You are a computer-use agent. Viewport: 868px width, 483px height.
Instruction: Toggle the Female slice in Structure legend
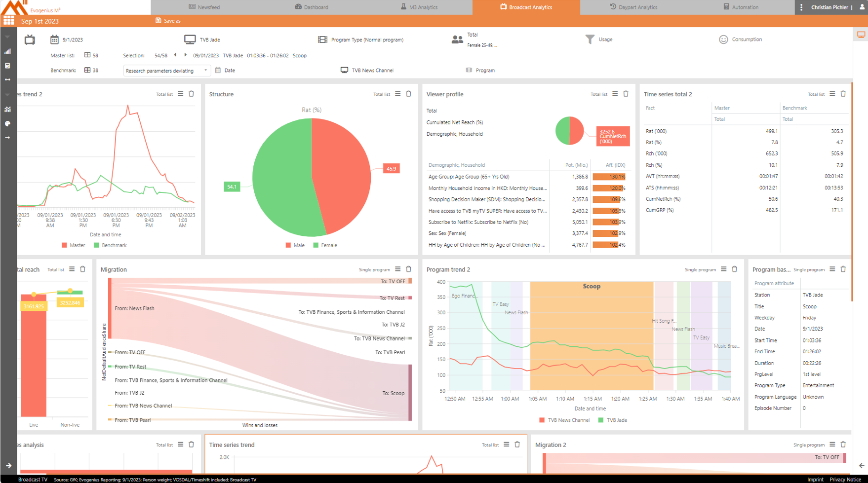click(x=325, y=245)
